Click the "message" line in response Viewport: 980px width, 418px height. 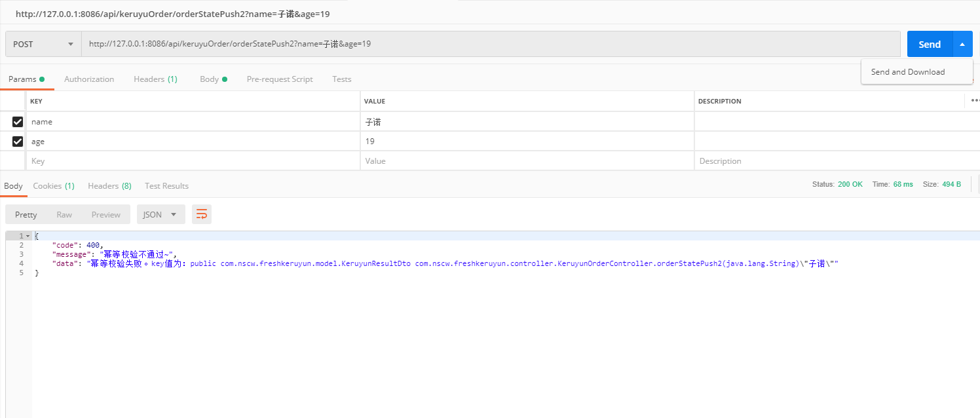tap(115, 254)
